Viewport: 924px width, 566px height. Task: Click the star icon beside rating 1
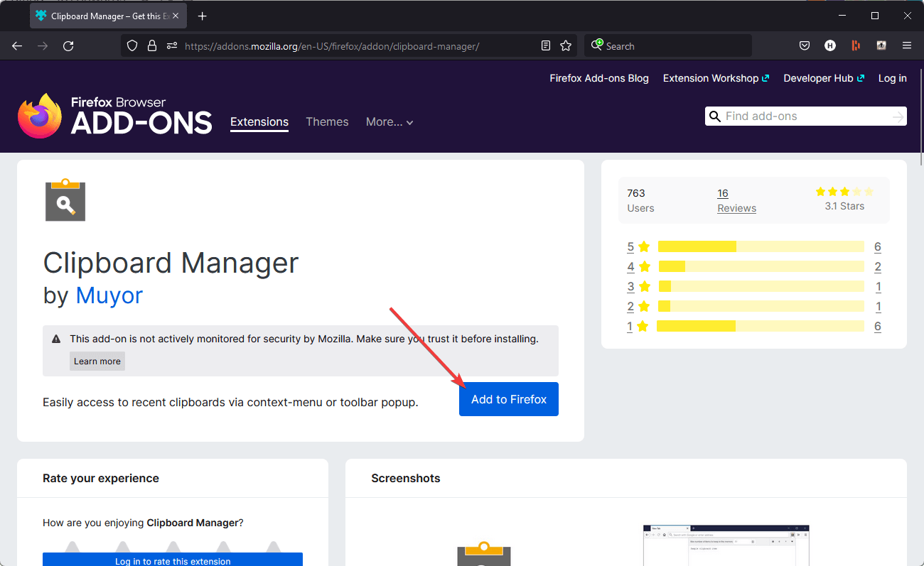643,327
